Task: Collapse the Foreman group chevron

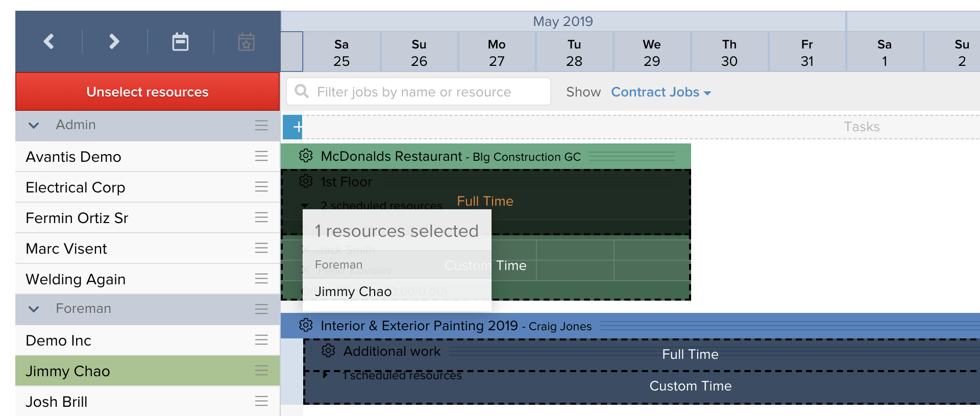Action: point(34,309)
